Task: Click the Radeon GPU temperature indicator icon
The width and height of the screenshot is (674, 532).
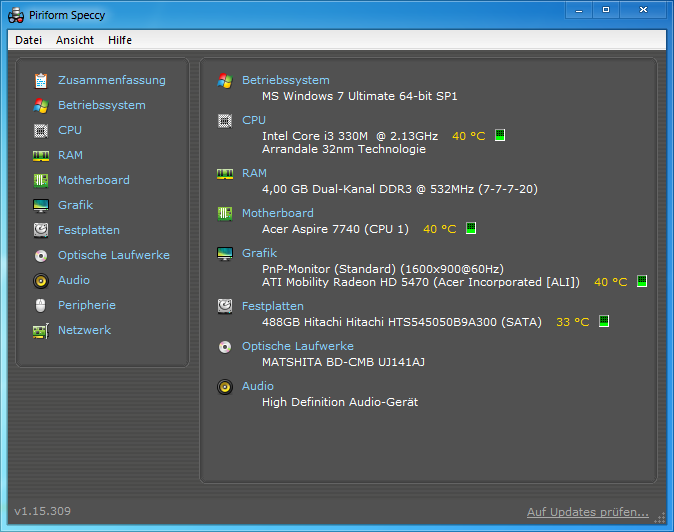Action: coord(642,281)
